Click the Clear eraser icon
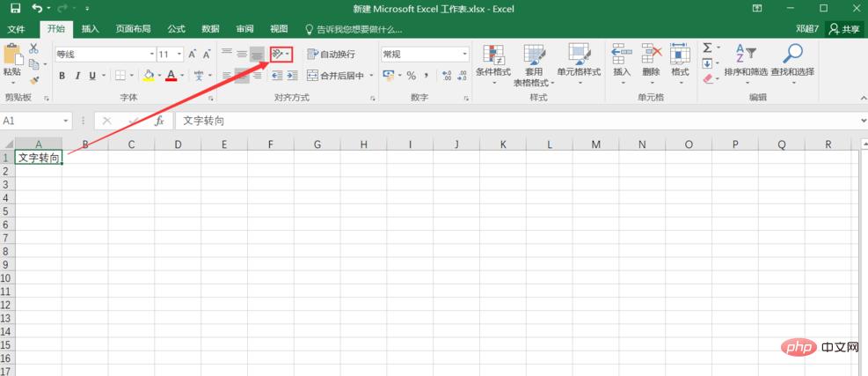Viewport: 868px width, 376px height. click(x=709, y=79)
